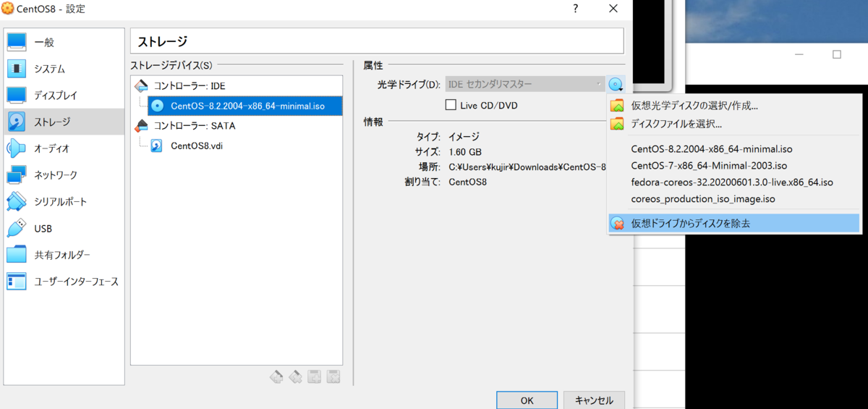Click the remove disk menu icon
Image resolution: width=868 pixels, height=409 pixels.
[617, 224]
